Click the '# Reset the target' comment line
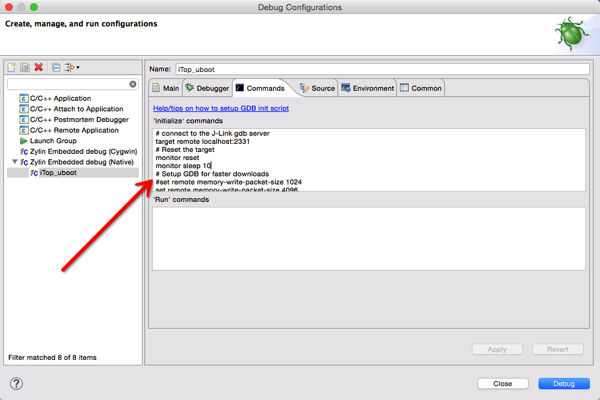The width and height of the screenshot is (600, 400). tap(185, 150)
